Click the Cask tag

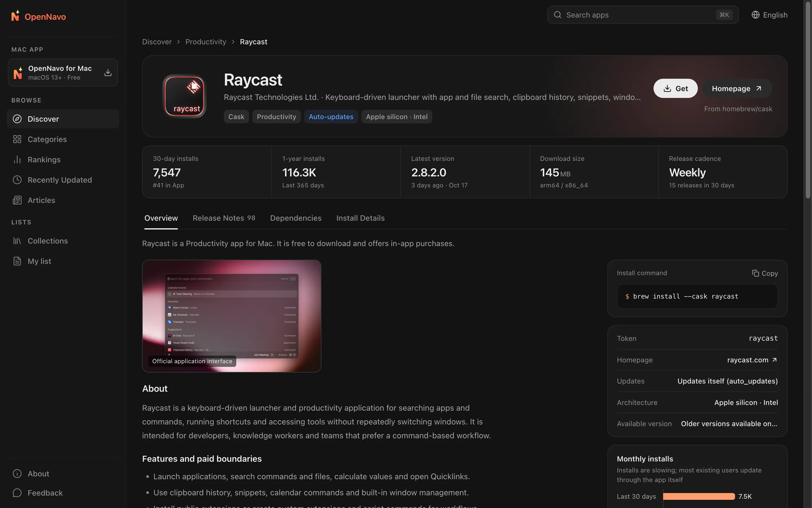(x=236, y=117)
